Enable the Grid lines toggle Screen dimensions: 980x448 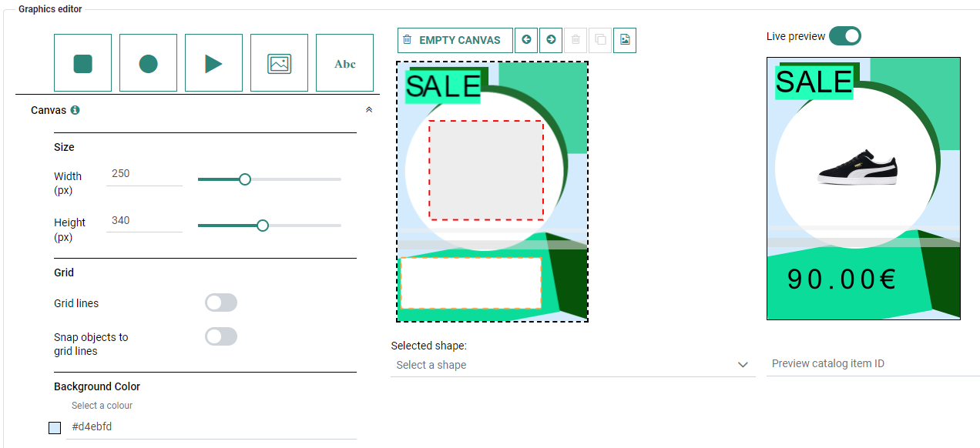[221, 303]
